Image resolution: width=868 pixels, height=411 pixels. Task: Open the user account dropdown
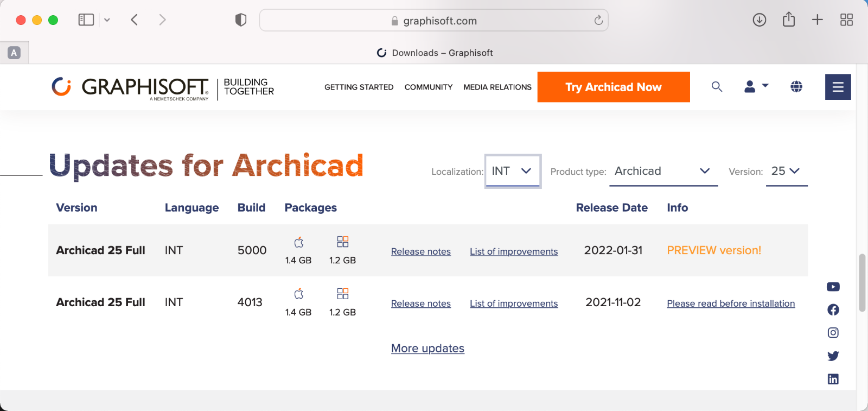[756, 86]
